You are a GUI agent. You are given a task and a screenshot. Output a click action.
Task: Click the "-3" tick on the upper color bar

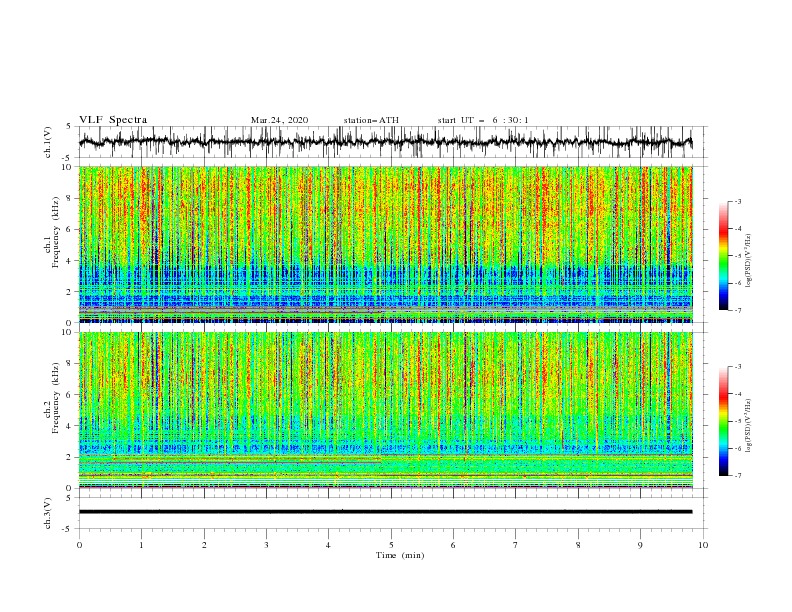[x=737, y=201]
